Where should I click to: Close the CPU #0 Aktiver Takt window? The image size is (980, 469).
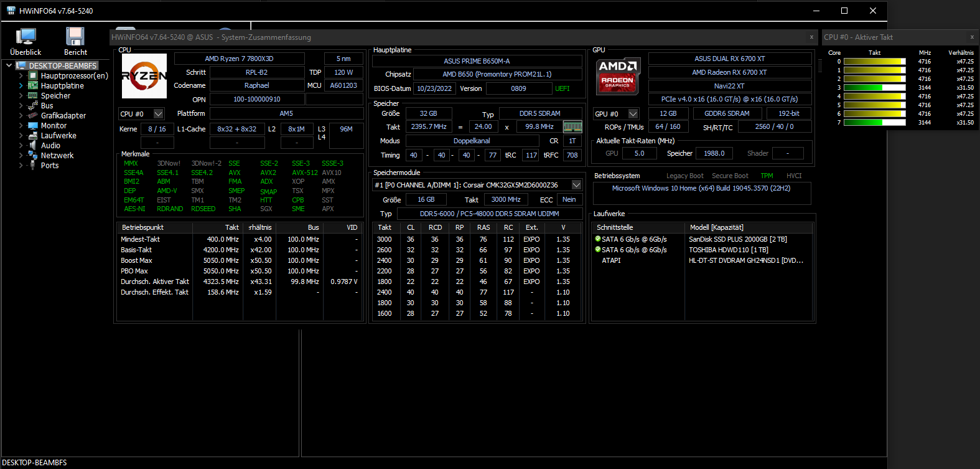972,37
